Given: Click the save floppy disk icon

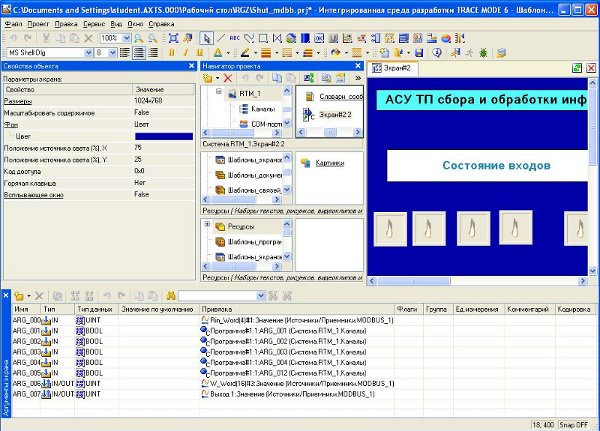Looking at the screenshot, I should (x=419, y=53).
